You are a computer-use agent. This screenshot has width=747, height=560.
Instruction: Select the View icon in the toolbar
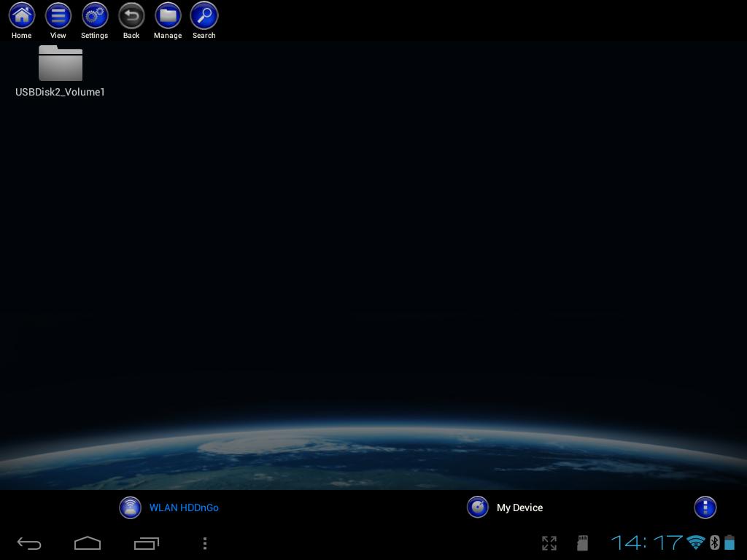[58, 15]
